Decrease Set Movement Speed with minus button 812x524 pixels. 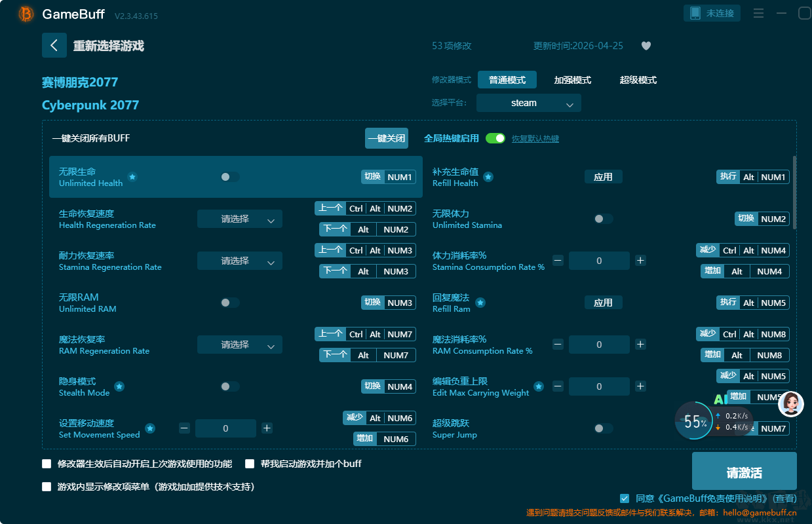pos(185,428)
